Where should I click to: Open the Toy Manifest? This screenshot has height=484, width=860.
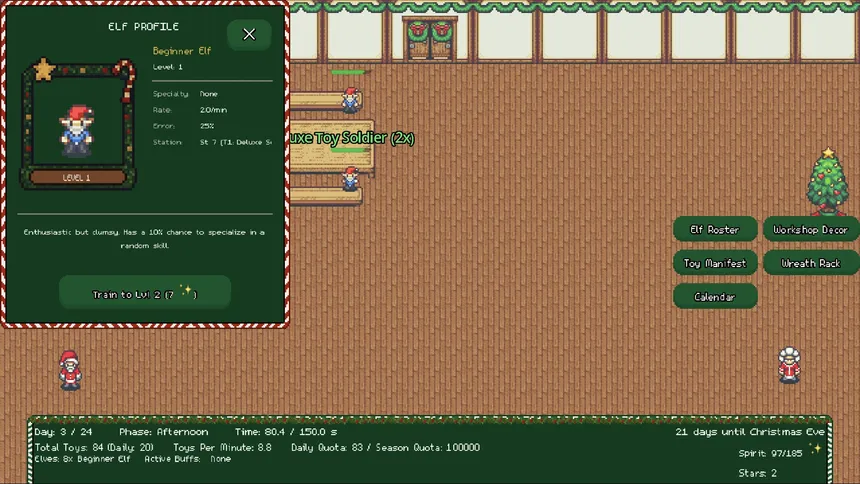coord(715,263)
